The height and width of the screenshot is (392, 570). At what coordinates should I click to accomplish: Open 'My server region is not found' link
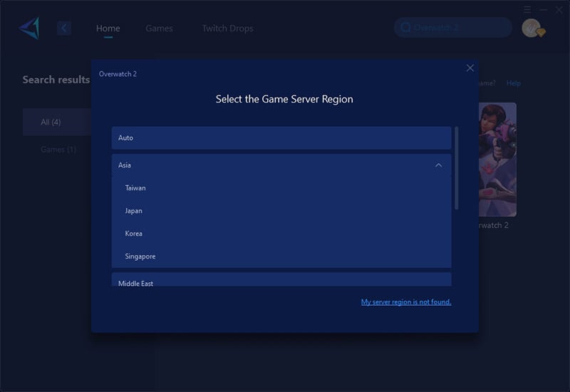click(x=406, y=301)
